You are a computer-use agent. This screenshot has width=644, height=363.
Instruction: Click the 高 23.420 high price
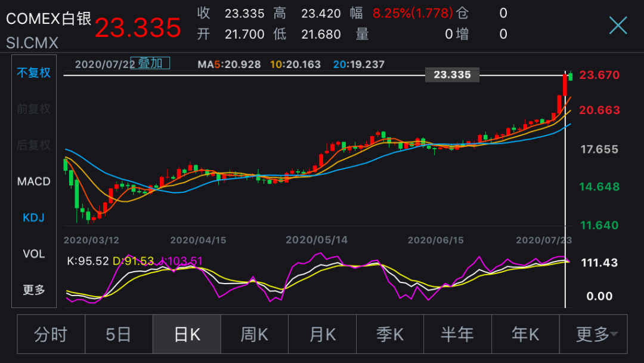point(307,13)
